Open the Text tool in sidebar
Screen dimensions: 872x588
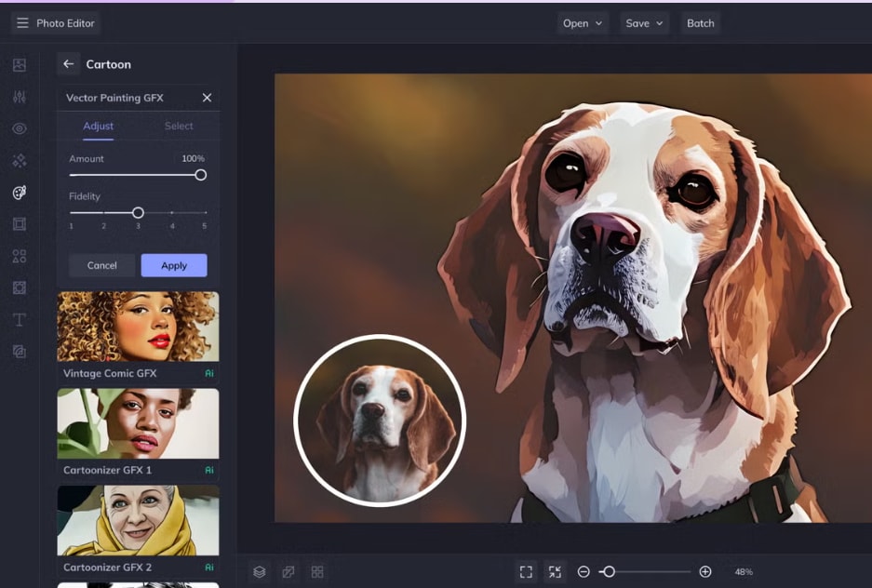click(20, 319)
